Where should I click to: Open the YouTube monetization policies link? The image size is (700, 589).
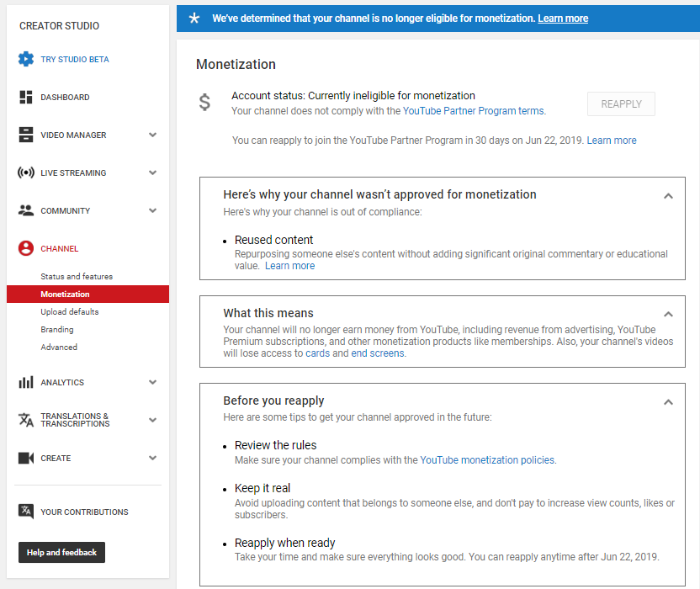point(488,460)
